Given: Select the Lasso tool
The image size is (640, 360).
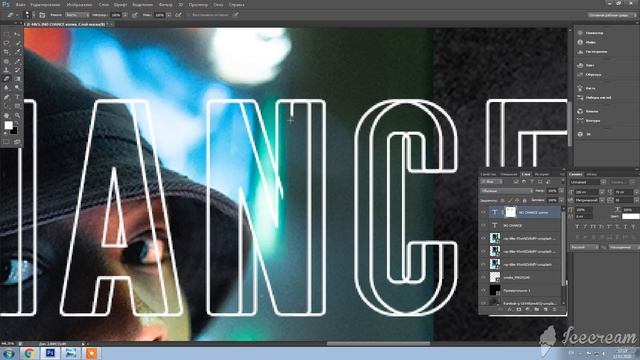Looking at the screenshot, I should 6,43.
